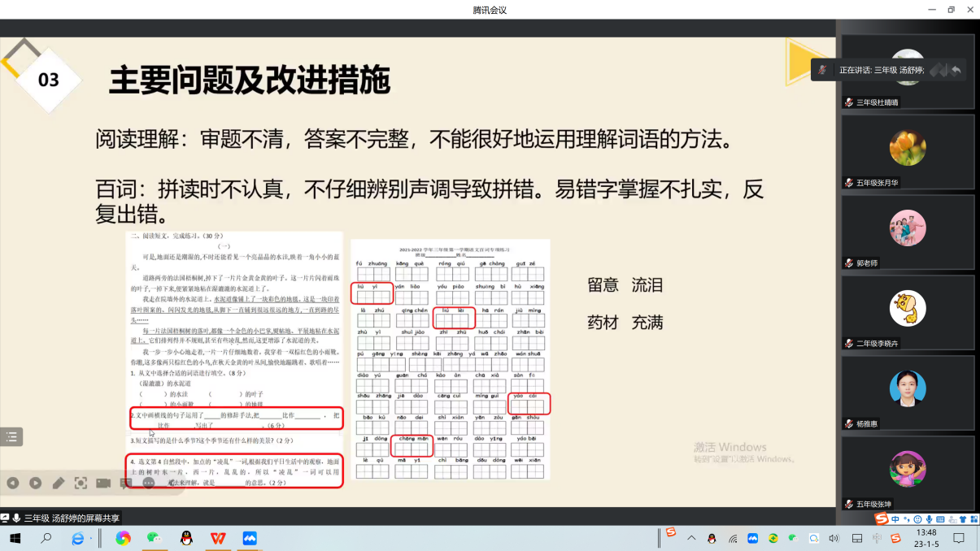The image size is (980, 551).
Task: Click Sogou icon at left of system tray
Action: 671,533
